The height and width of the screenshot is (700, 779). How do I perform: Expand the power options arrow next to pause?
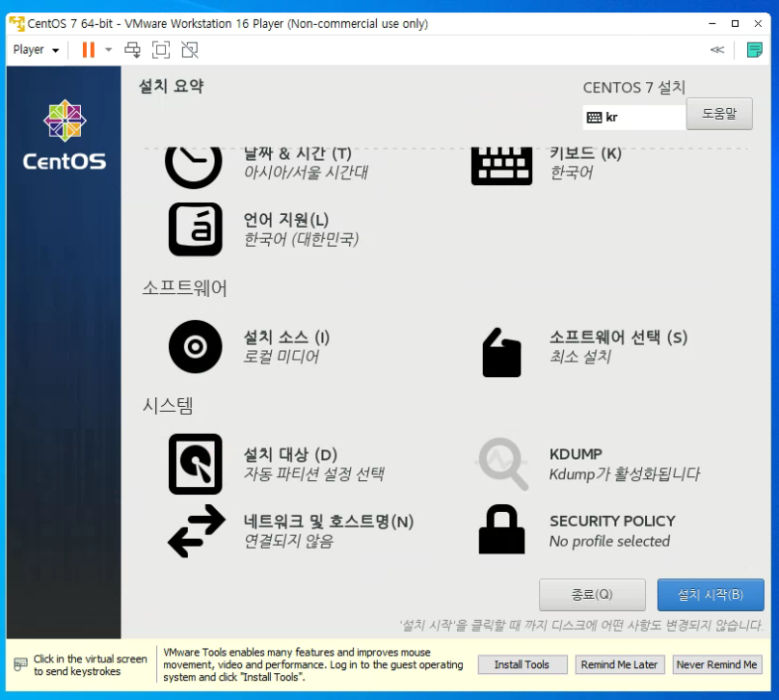pyautogui.click(x=108, y=50)
